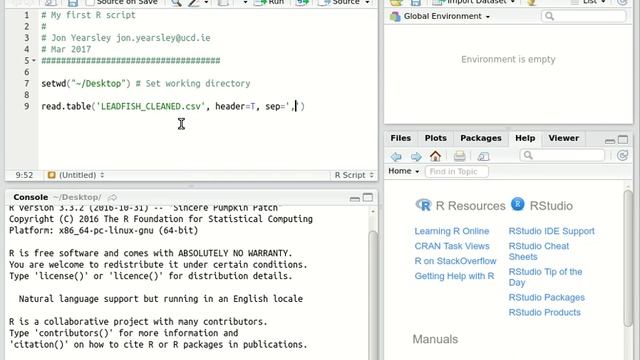Toggle the Source on Save checkbox
The width and height of the screenshot is (640, 360).
point(90,2)
